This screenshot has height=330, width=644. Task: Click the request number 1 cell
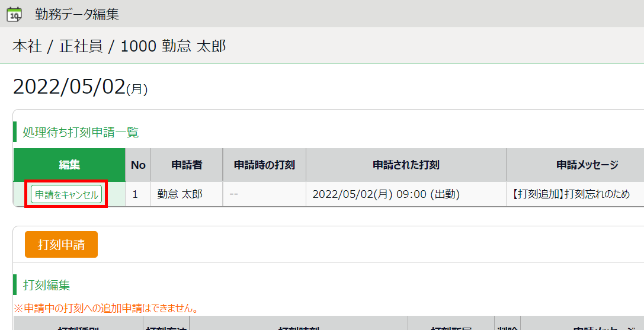pos(136,194)
